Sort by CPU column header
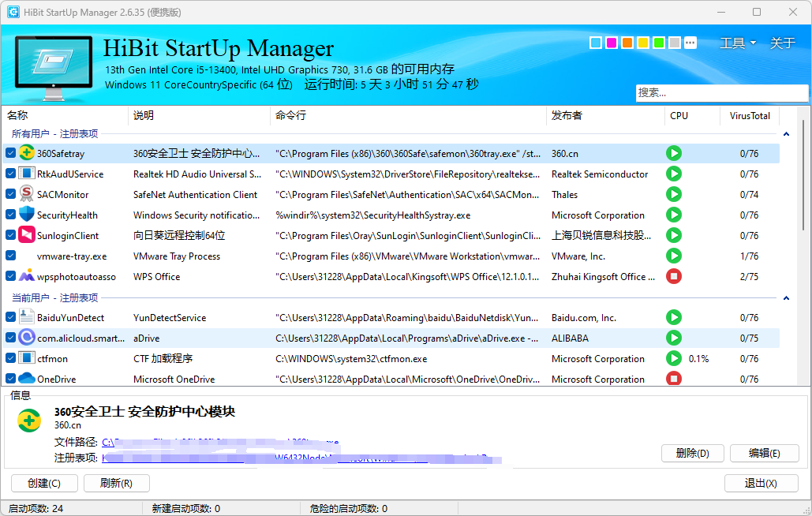Viewport: 812px width, 516px height. pos(692,115)
